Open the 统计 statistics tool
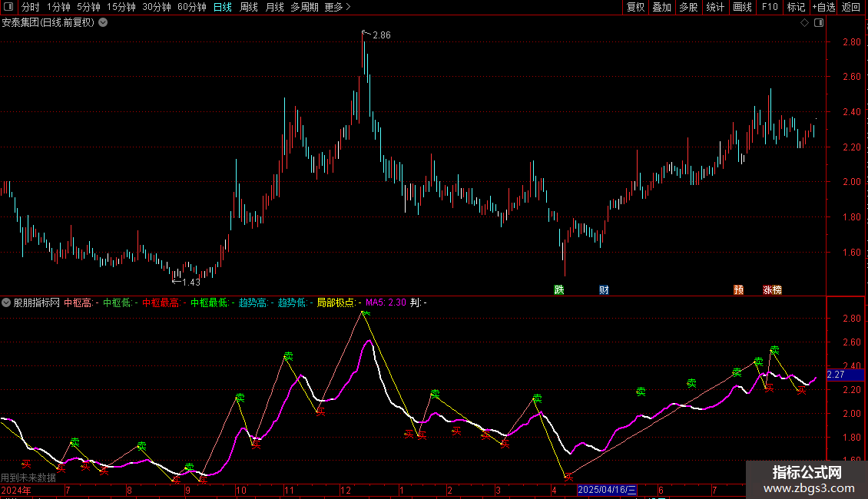868x499 pixels. coord(714,7)
